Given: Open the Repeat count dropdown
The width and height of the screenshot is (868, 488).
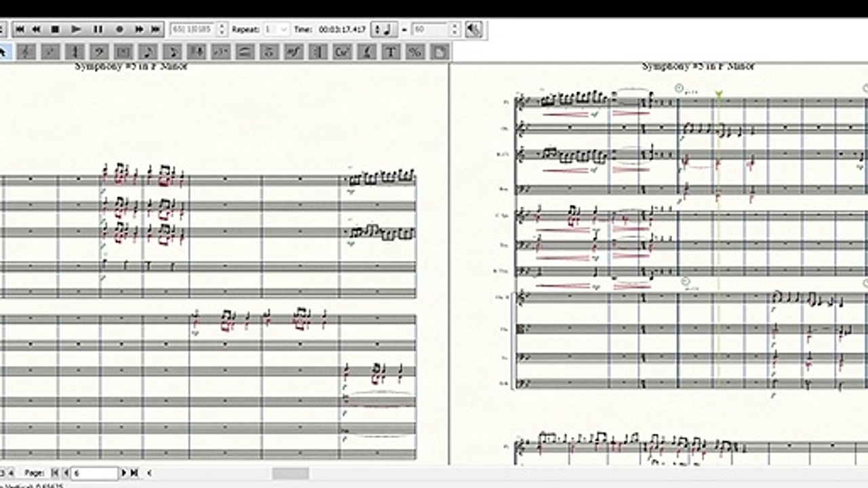Looking at the screenshot, I should (x=276, y=29).
